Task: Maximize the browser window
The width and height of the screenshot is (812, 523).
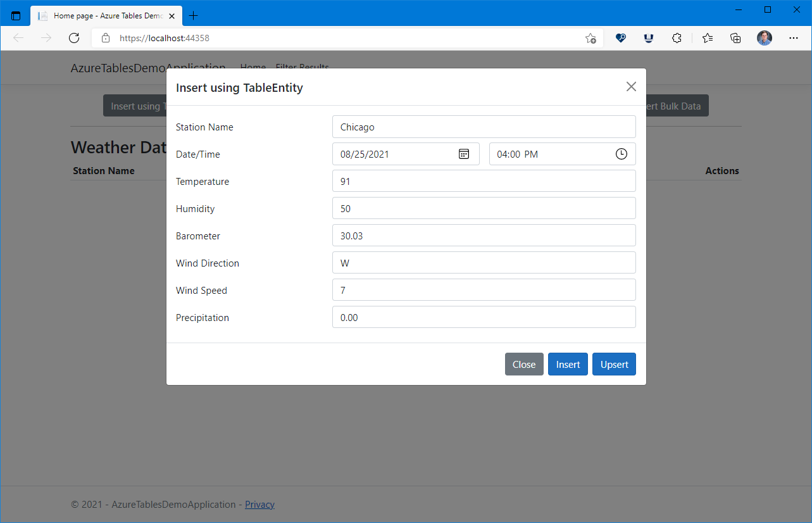Action: [x=767, y=9]
